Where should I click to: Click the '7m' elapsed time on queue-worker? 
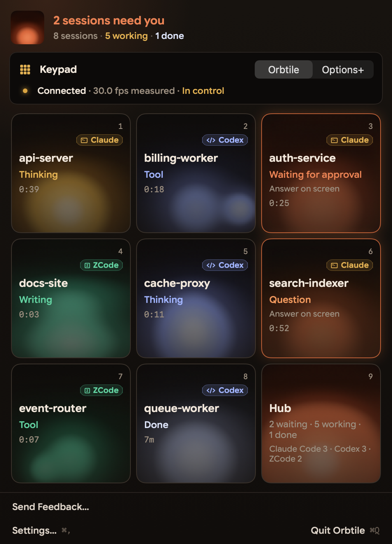click(x=149, y=439)
